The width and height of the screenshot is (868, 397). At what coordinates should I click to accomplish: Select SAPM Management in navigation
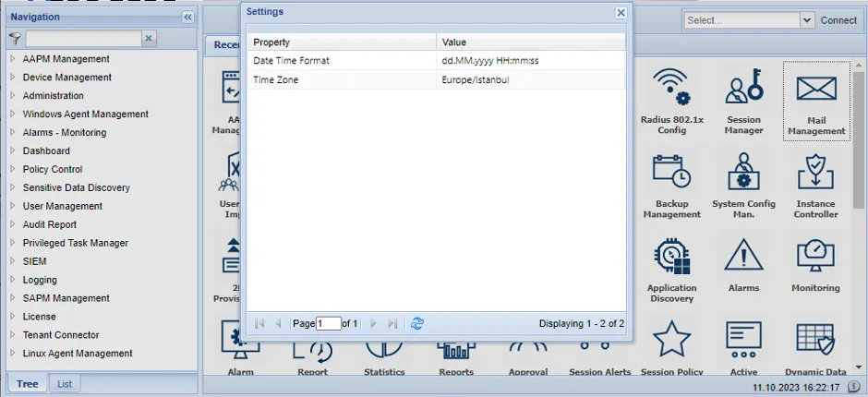click(66, 298)
